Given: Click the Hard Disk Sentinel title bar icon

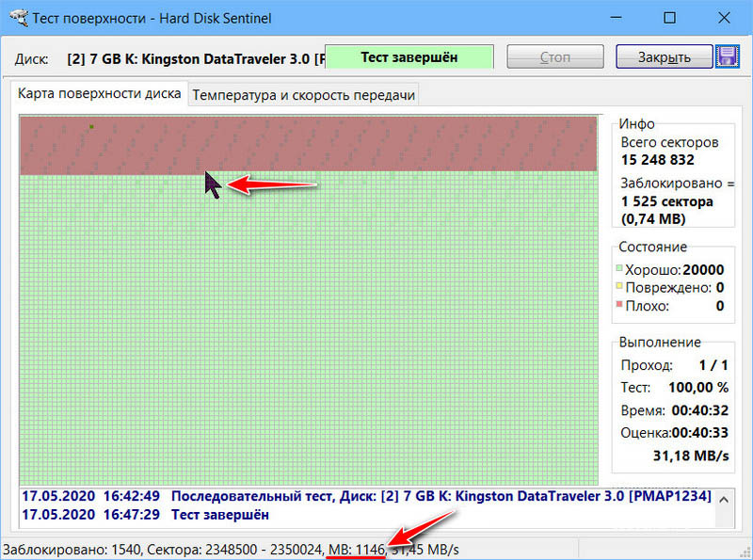Looking at the screenshot, I should tap(17, 18).
